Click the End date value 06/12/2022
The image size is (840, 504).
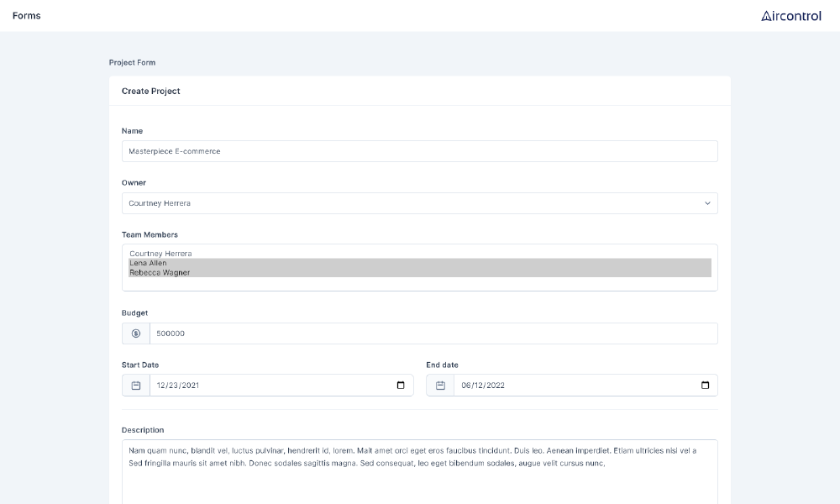pyautogui.click(x=482, y=386)
